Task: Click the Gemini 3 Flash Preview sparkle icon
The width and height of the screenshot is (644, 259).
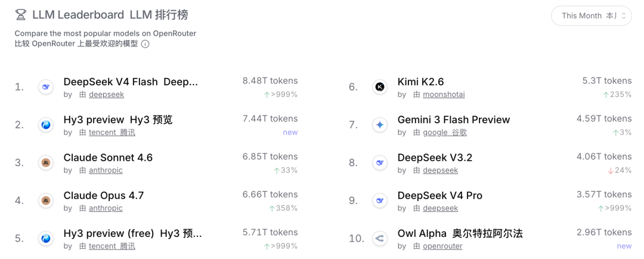Action: tap(379, 124)
